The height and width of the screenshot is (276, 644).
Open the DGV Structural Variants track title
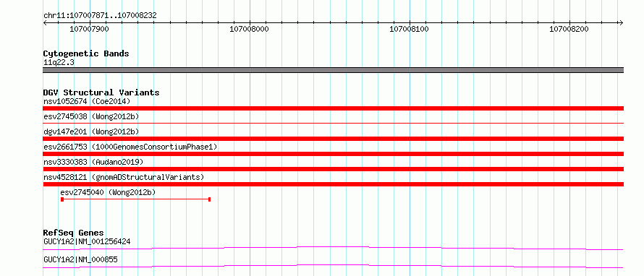click(x=101, y=92)
